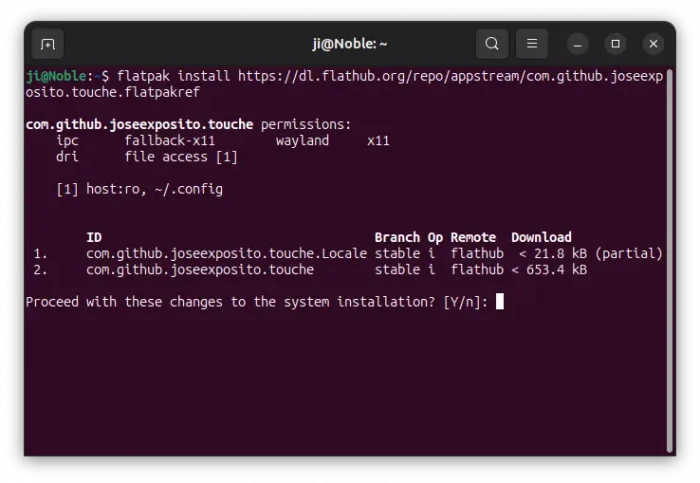Screen dimensions: 700x483
Task: Click the Remote column header
Action: pyautogui.click(x=473, y=237)
